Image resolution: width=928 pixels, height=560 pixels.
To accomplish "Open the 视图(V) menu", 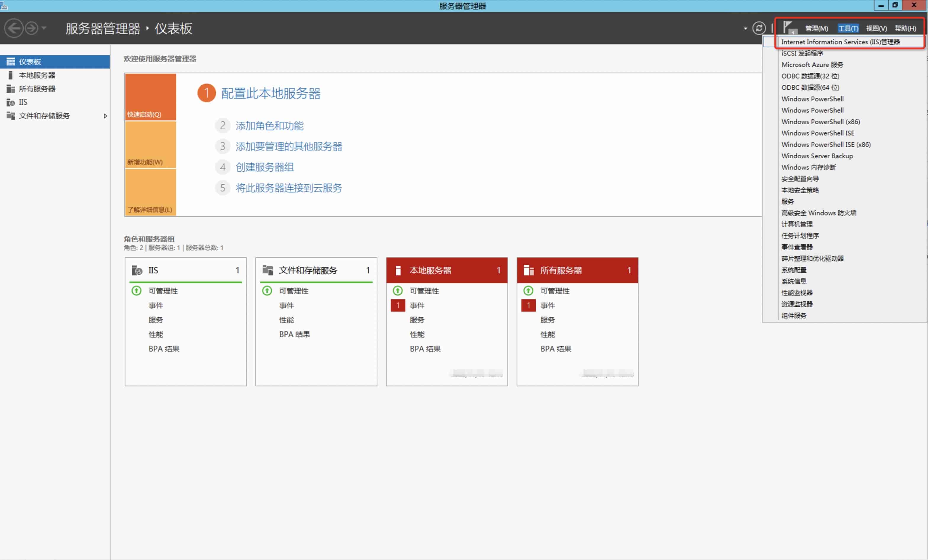I will (x=876, y=29).
